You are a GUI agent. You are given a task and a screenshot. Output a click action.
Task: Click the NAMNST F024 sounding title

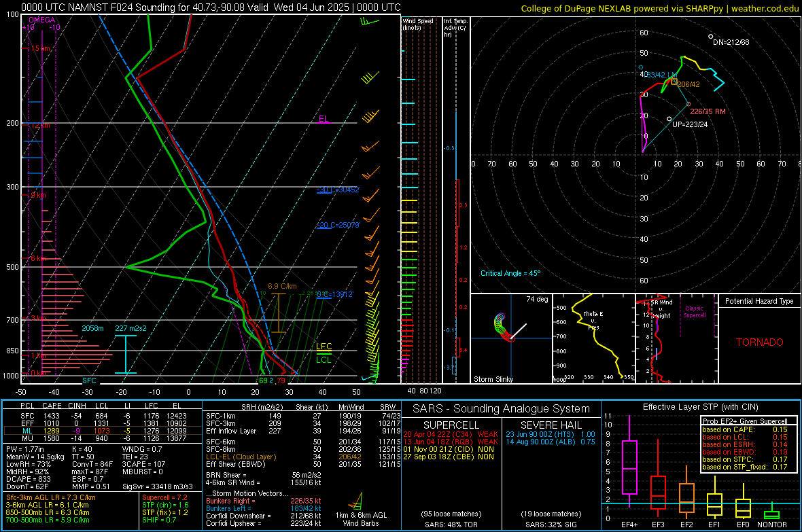point(211,7)
